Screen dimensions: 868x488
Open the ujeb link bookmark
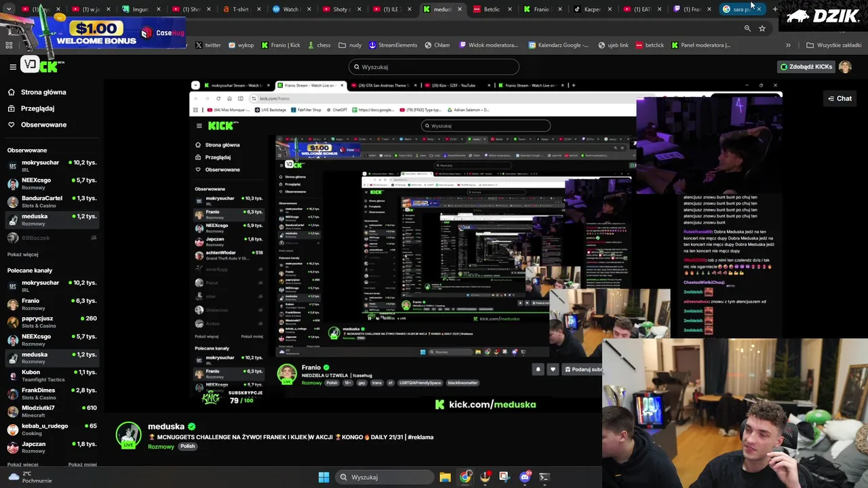click(613, 45)
